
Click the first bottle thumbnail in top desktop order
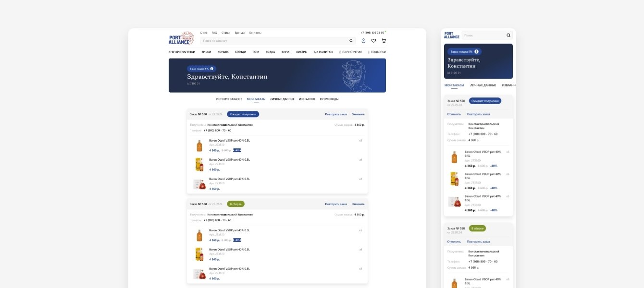click(199, 146)
